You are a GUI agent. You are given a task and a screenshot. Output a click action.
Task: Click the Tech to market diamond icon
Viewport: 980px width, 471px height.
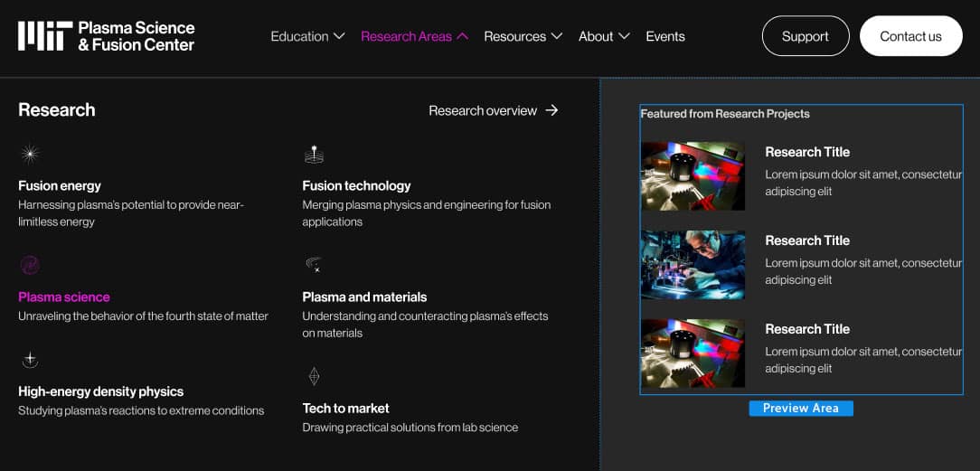[314, 376]
